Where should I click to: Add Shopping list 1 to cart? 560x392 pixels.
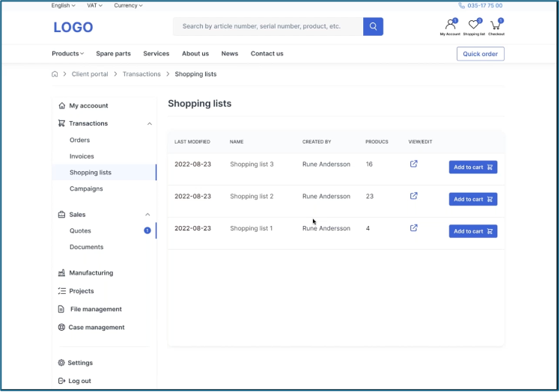pyautogui.click(x=473, y=231)
